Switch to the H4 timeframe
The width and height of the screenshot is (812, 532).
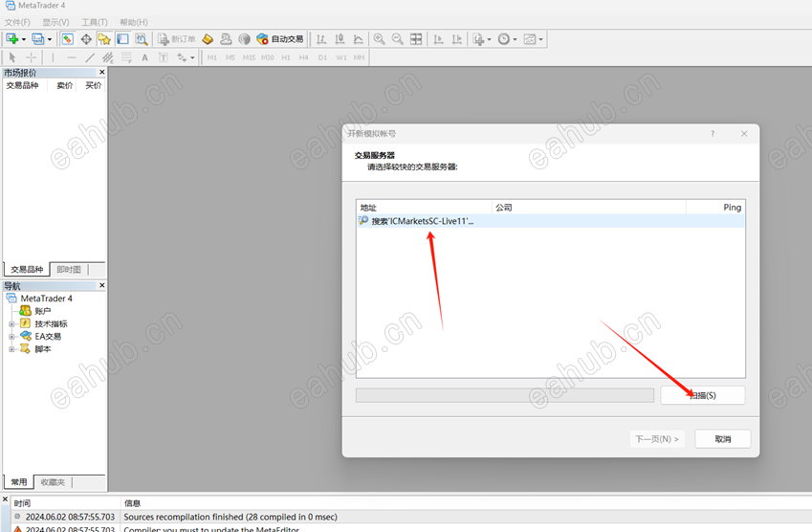click(x=303, y=57)
